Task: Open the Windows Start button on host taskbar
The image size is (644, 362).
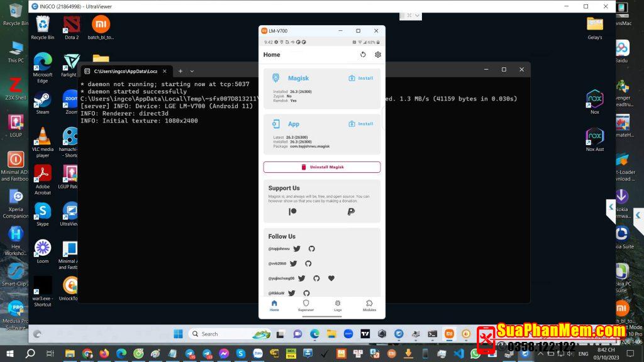Action: (11, 354)
